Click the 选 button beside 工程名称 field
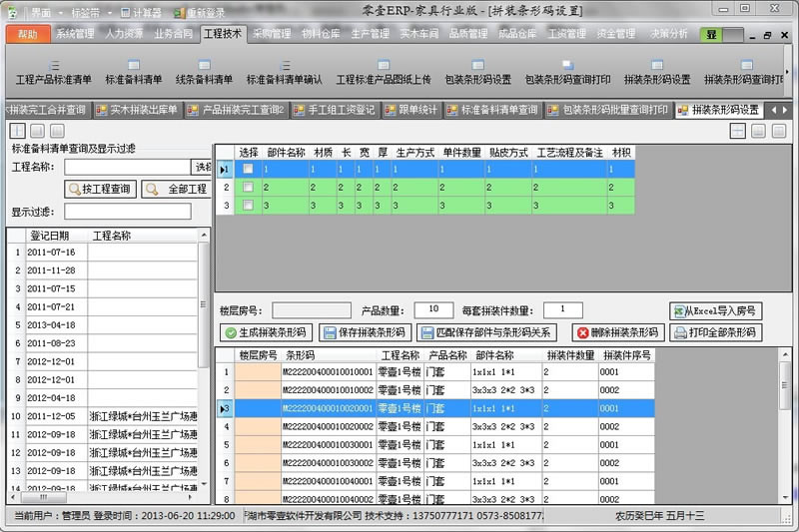The width and height of the screenshot is (799, 532). [202, 167]
